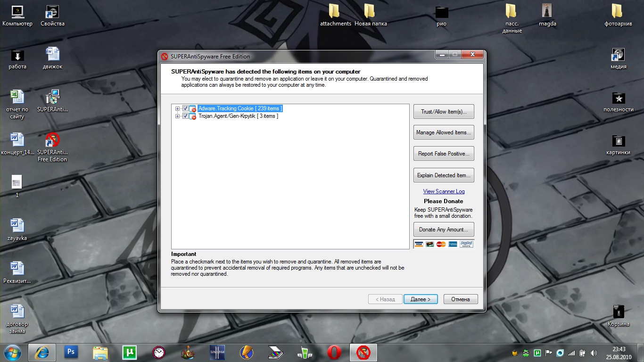Click the Donate Any Amount... button
Screen dimensions: 644x362
(444, 230)
